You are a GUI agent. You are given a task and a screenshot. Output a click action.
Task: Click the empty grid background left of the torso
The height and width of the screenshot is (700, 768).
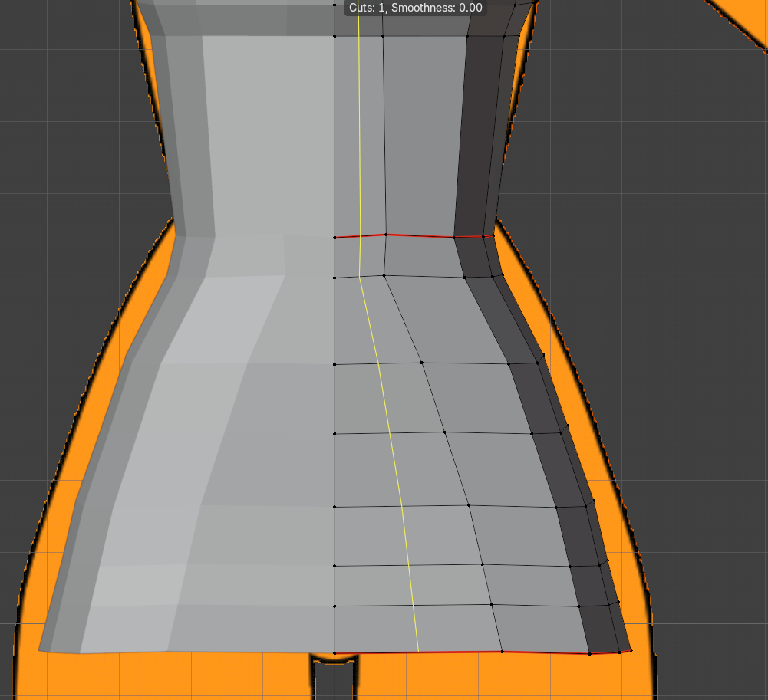[74, 123]
